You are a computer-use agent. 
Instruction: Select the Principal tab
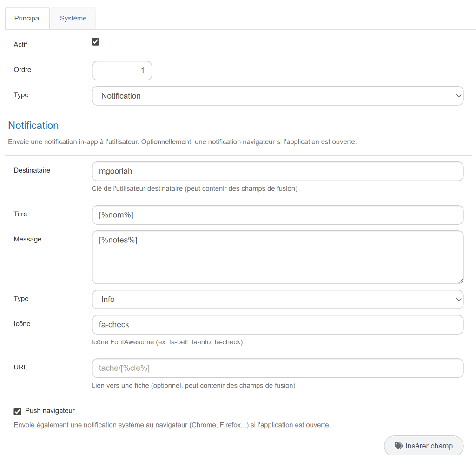(27, 18)
